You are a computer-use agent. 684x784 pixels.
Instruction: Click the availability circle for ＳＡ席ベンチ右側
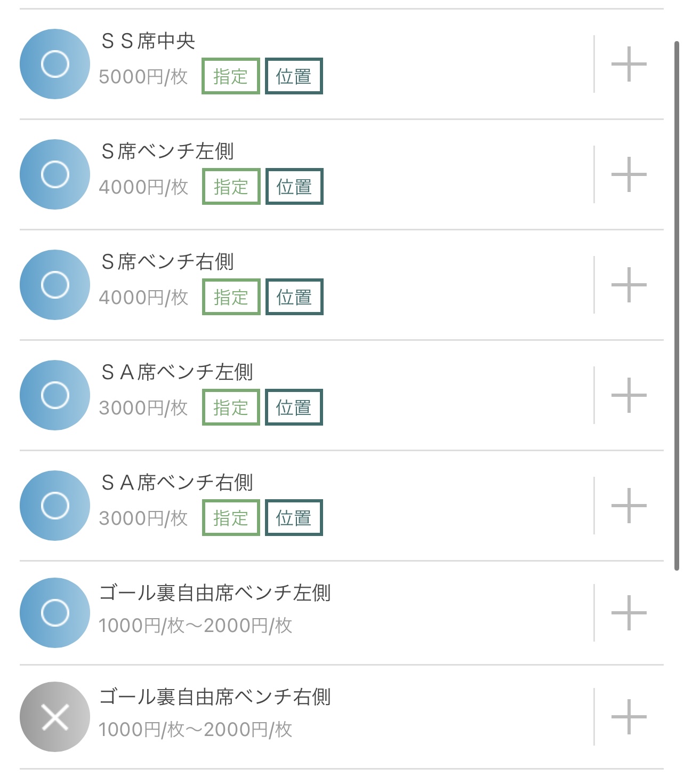pyautogui.click(x=55, y=506)
